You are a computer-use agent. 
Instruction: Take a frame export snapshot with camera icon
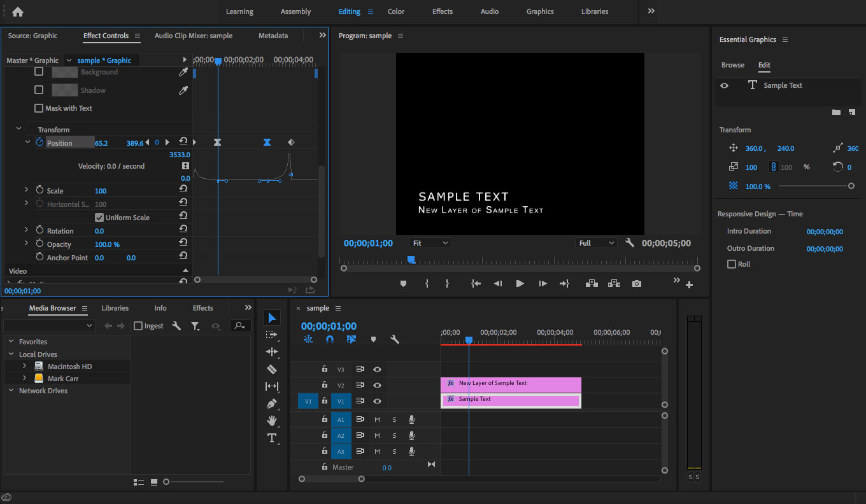636,283
